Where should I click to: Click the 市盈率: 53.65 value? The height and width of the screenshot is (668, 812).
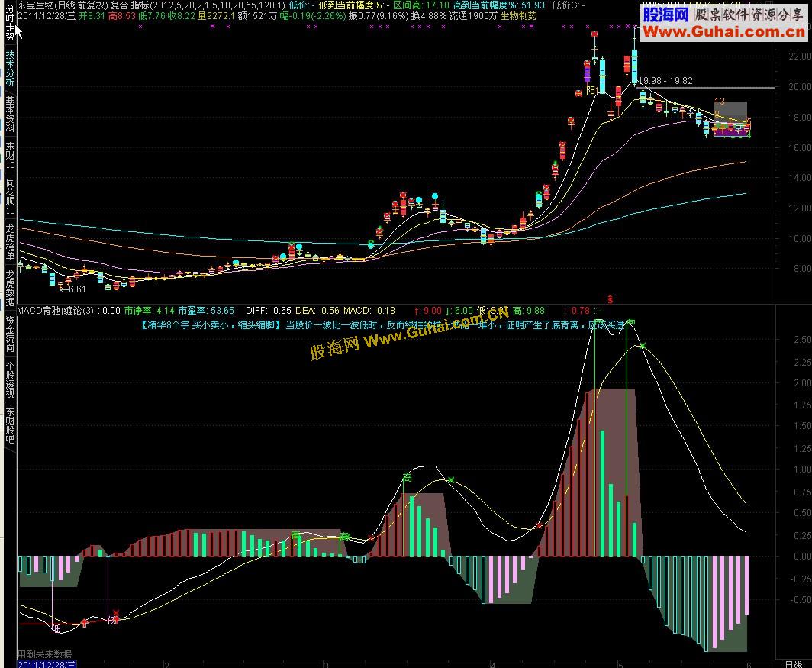click(206, 311)
